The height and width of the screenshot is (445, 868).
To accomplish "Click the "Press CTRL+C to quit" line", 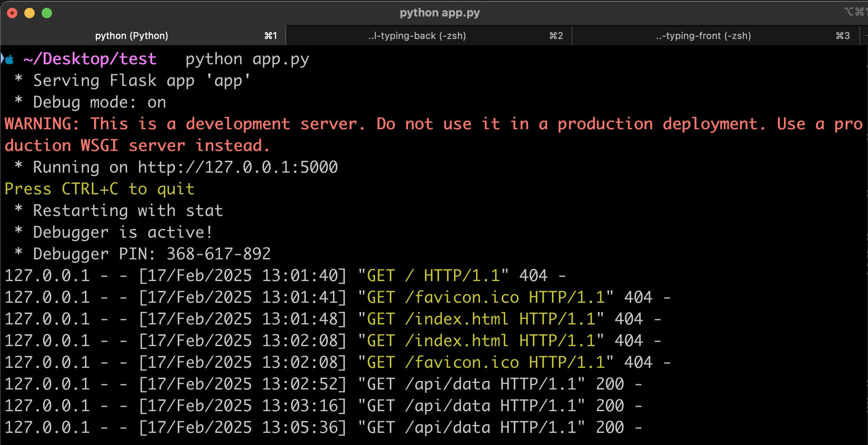I will click(99, 189).
